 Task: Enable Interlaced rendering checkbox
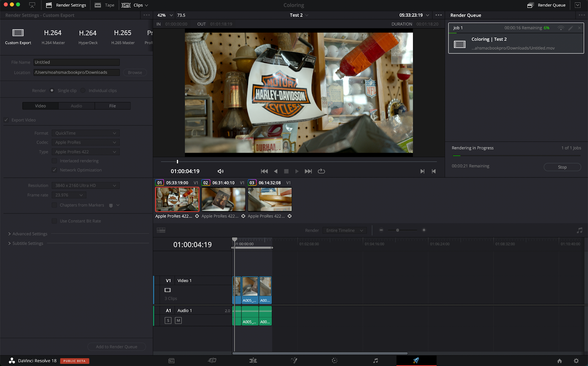pyautogui.click(x=54, y=161)
